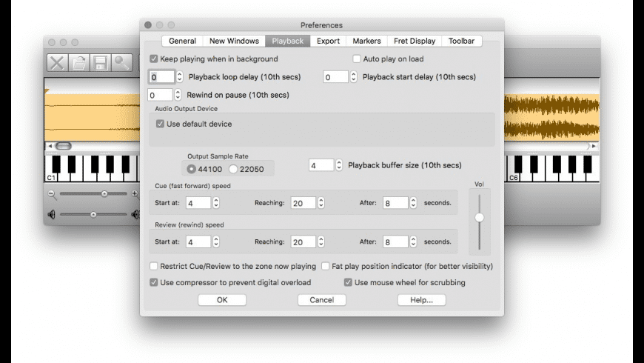Toggle Keep playing when in background
The image size is (644, 363).
pos(154,59)
